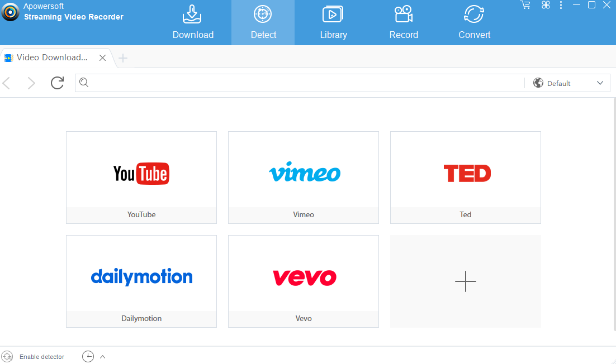
Task: Select the Video Download browser tab
Action: coord(51,58)
